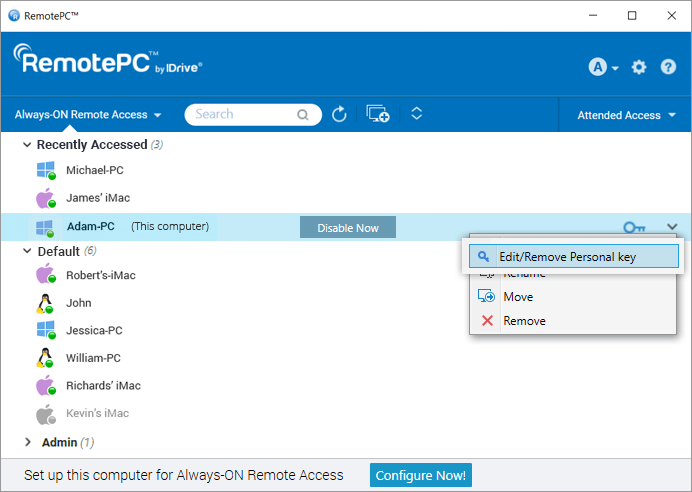Click James' iMac Apple icon
692x492 pixels.
click(x=46, y=198)
